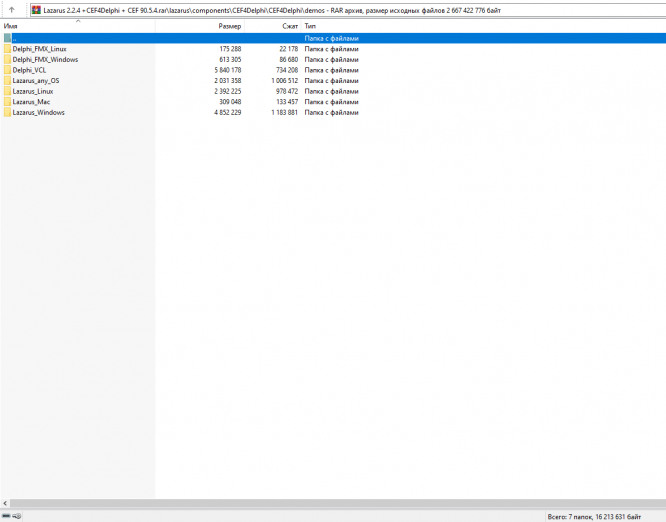This screenshot has width=666, height=522.
Task: Click "Папка с файлами" type in the Delphi_VCL row
Action: pyautogui.click(x=332, y=70)
